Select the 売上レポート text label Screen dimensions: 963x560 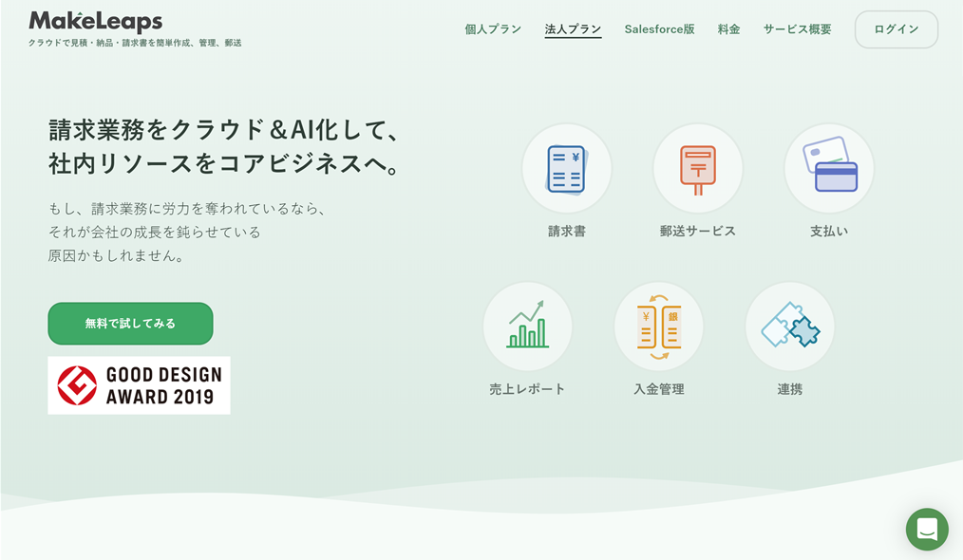pos(527,389)
